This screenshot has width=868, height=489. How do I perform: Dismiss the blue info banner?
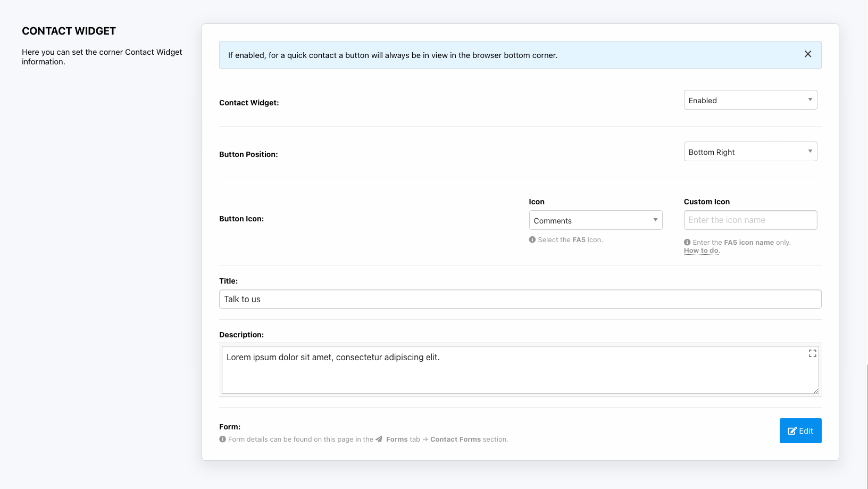807,54
